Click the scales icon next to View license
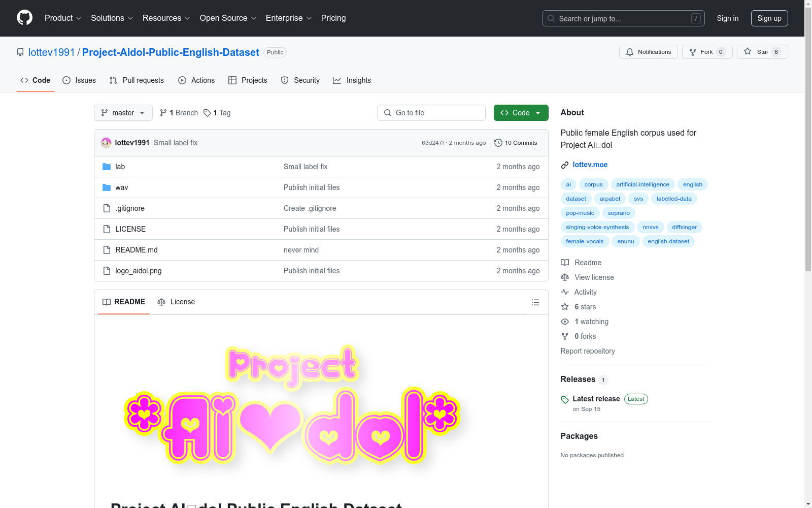The width and height of the screenshot is (812, 508). 565,277
